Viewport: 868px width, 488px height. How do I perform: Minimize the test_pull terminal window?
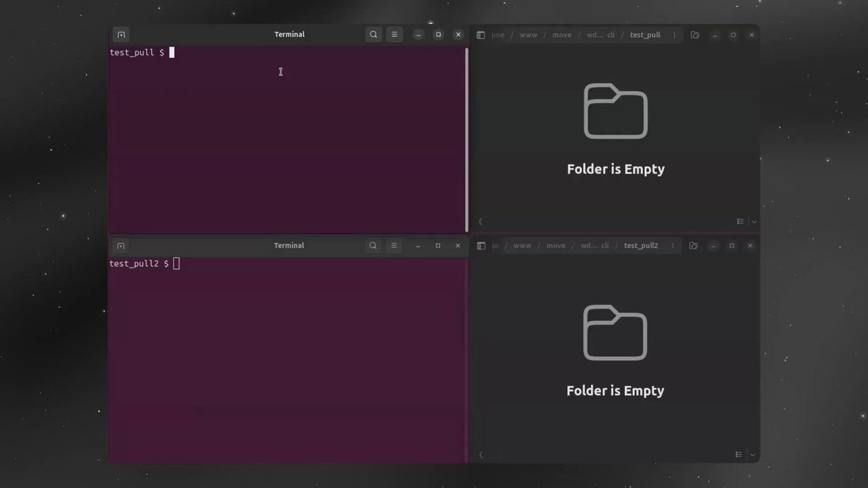[x=418, y=35]
